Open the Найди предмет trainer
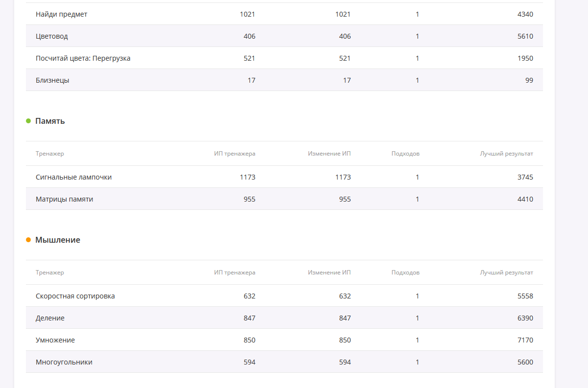This screenshot has width=588, height=388. (61, 14)
